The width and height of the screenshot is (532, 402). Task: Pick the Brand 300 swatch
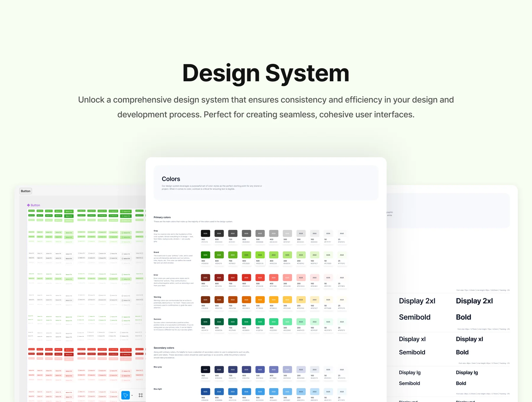pyautogui.click(x=287, y=255)
